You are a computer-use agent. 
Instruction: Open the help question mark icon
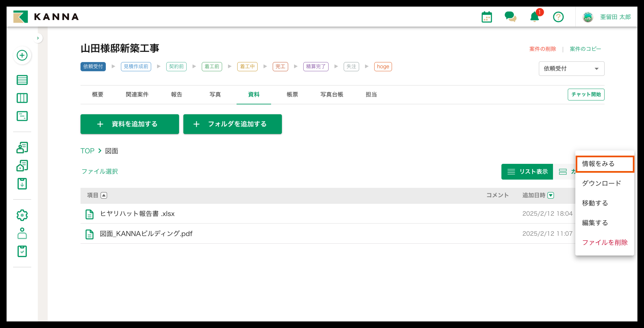[558, 17]
